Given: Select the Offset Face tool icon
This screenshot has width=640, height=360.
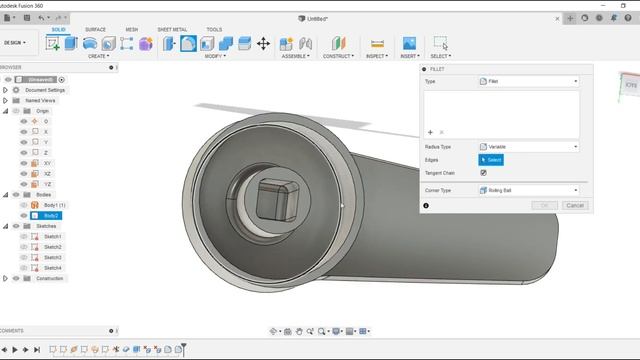Looking at the screenshot, I should coord(244,44).
